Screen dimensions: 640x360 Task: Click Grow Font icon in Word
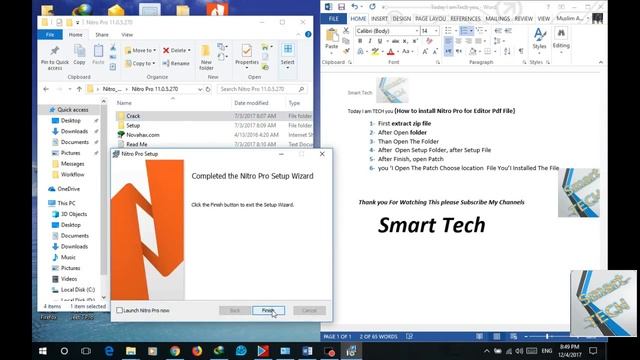[x=425, y=51]
